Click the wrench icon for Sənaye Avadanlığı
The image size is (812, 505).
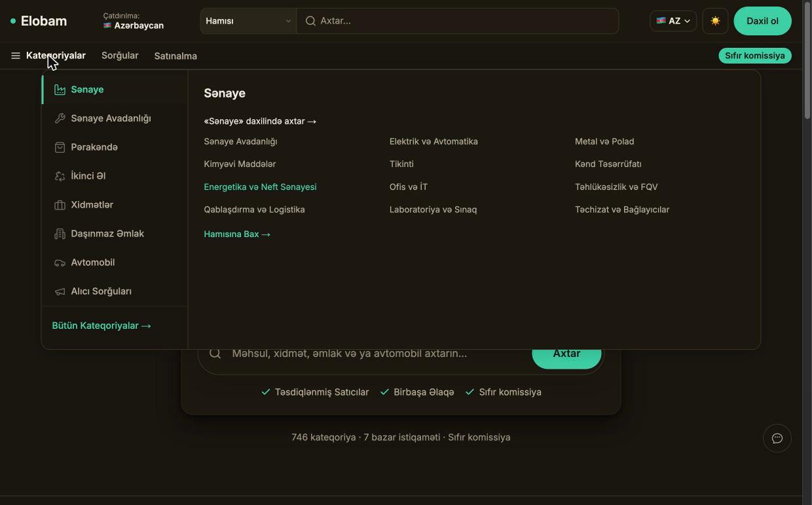point(60,119)
